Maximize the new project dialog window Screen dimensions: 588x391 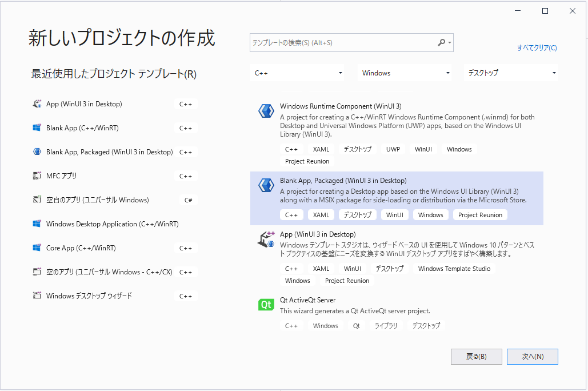pyautogui.click(x=545, y=11)
